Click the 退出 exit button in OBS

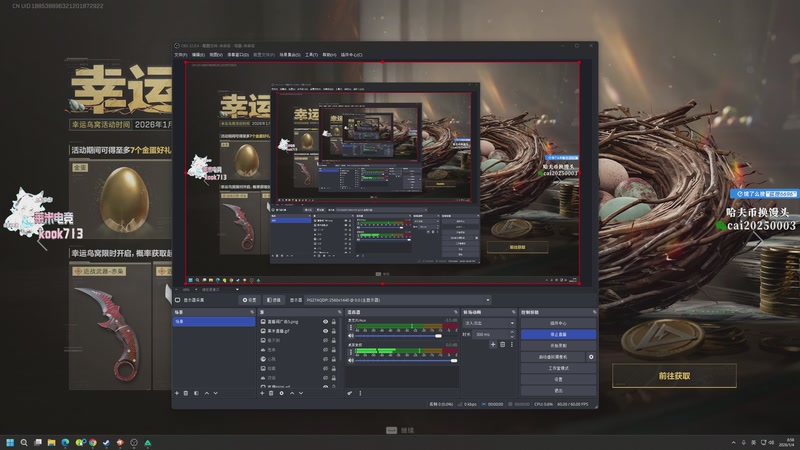coord(558,391)
